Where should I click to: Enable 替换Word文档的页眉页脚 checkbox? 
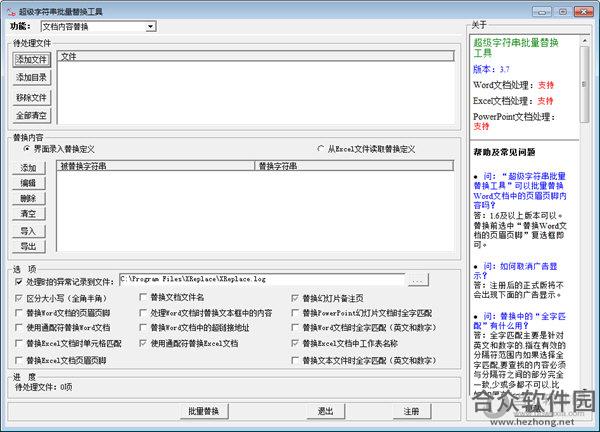(19, 313)
